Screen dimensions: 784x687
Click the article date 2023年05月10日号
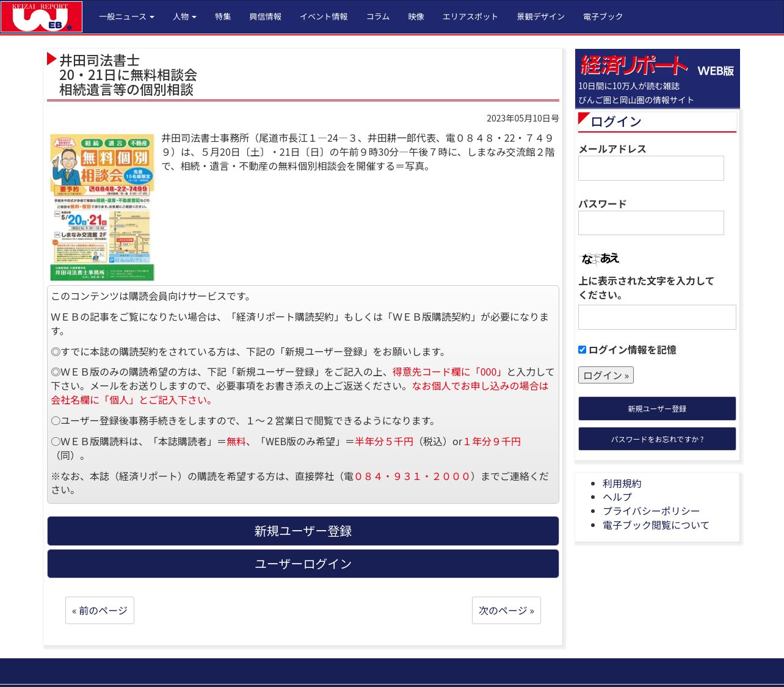point(523,118)
